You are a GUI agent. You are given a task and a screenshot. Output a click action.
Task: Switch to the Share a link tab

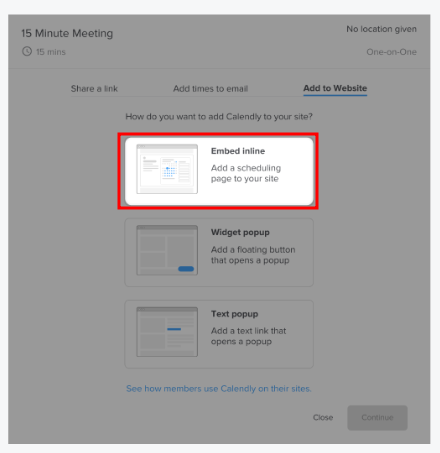click(94, 89)
